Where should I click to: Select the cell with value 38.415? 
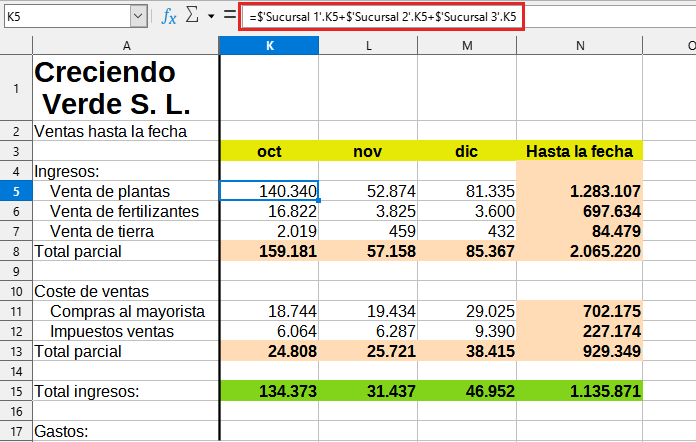click(x=467, y=351)
